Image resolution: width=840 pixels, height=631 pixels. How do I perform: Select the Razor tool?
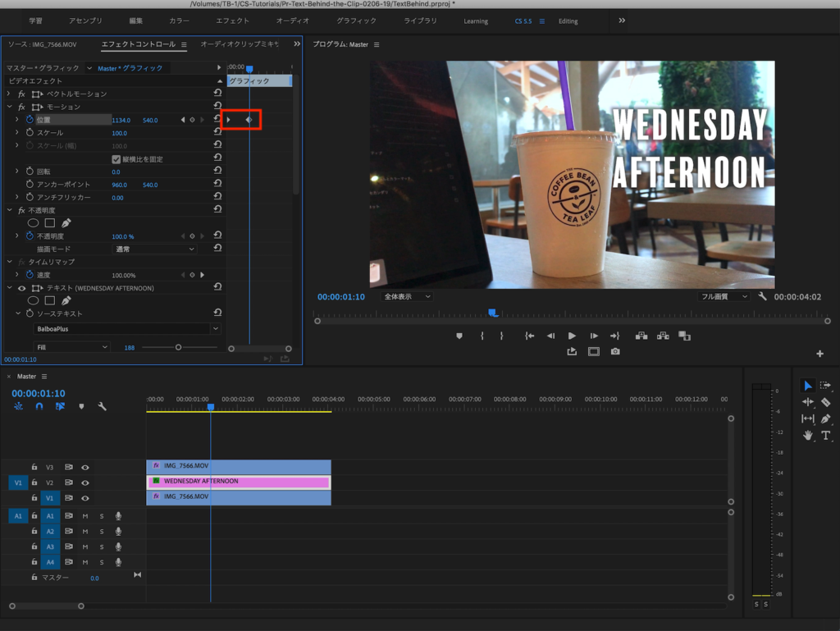[825, 402]
